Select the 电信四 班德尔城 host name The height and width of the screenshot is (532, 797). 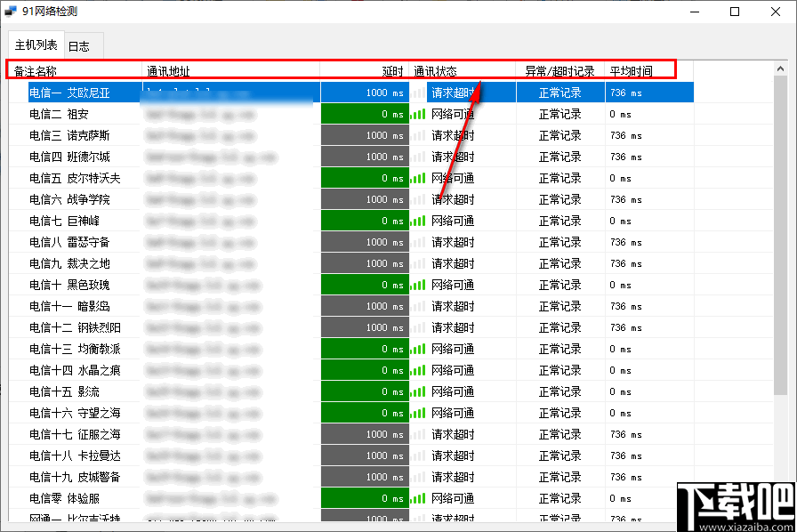click(x=69, y=157)
